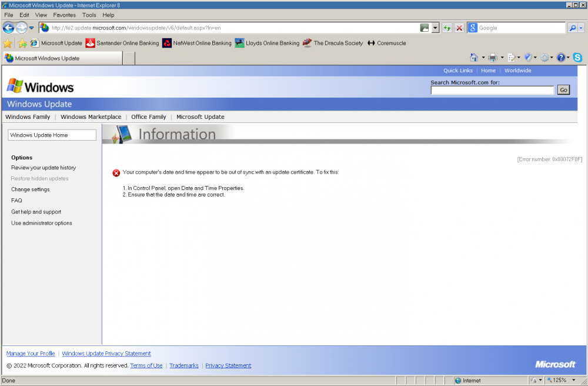The height and width of the screenshot is (386, 588).
Task: Click the Print icon in command bar
Action: [493, 58]
